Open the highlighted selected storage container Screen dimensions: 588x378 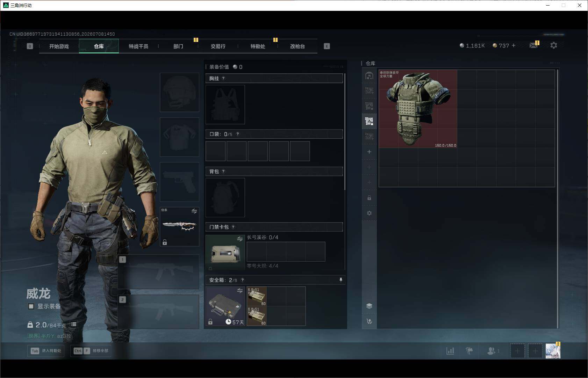tap(369, 121)
